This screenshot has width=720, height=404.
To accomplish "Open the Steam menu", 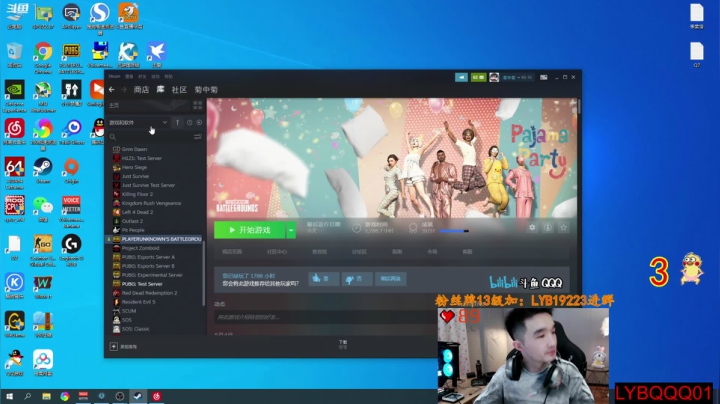I will [114, 76].
